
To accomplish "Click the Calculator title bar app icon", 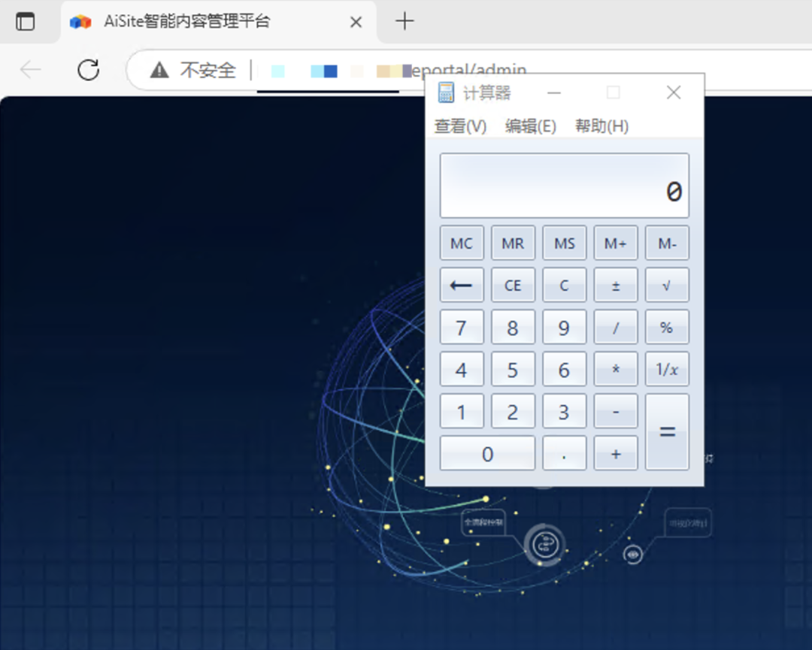I will click(x=445, y=92).
